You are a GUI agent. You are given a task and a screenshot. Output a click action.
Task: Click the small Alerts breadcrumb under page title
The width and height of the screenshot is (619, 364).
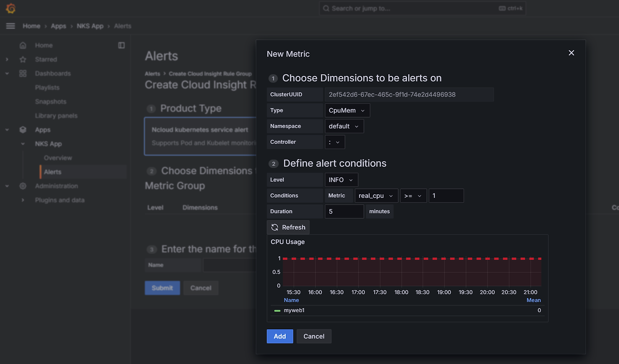coord(152,74)
